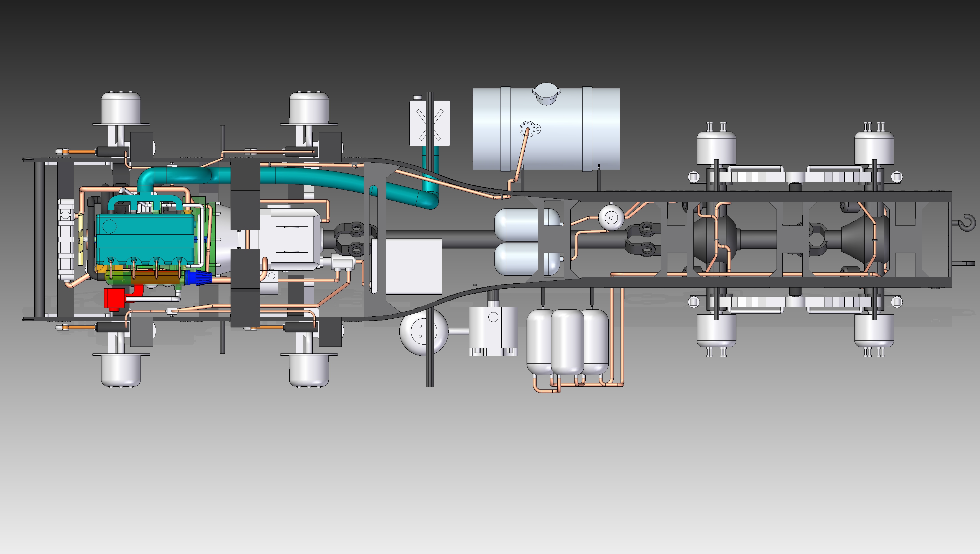Image resolution: width=980 pixels, height=554 pixels.
Task: Select the box marked with an X
Action: coord(430,123)
